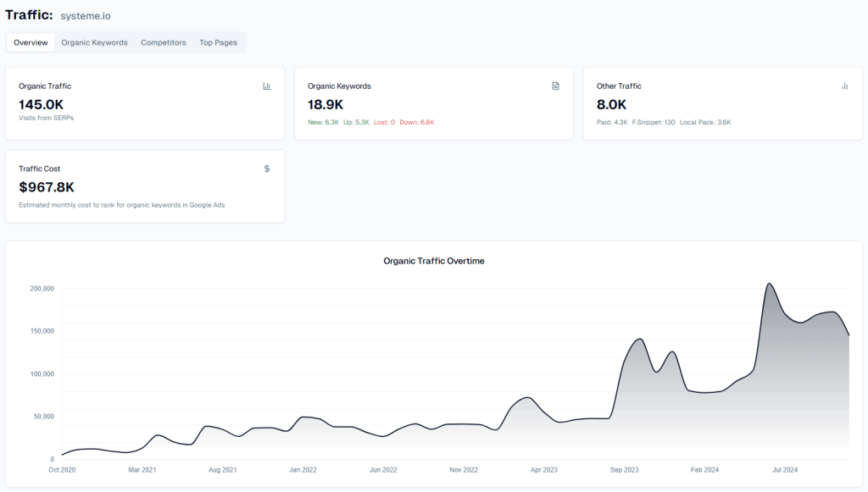Open the Top Pages tab
868x492 pixels.
point(218,42)
